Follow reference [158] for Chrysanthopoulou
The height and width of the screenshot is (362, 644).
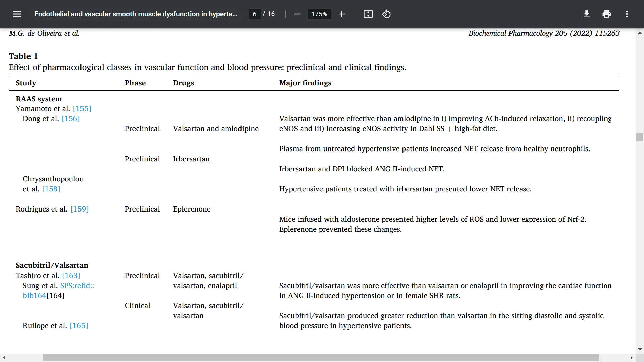[51, 189]
